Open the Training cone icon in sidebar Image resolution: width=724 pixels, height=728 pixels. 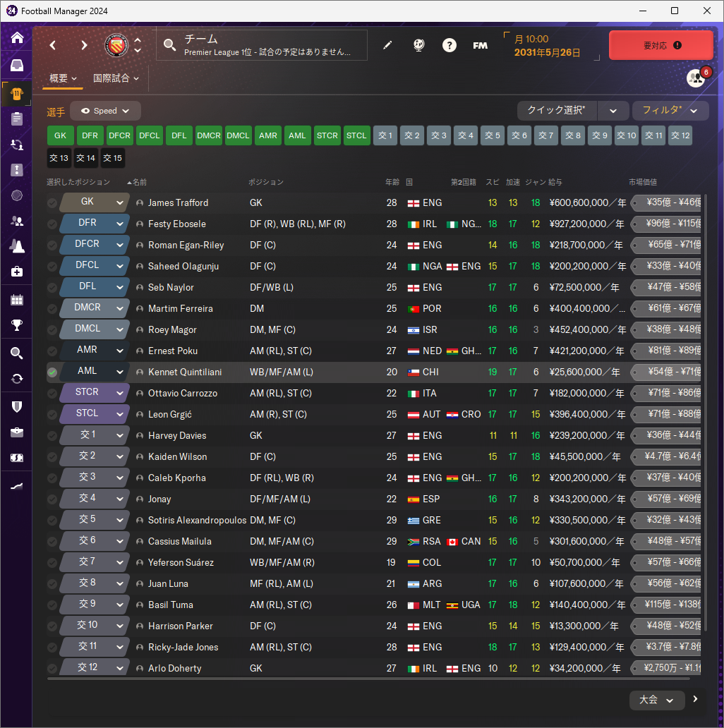17,246
